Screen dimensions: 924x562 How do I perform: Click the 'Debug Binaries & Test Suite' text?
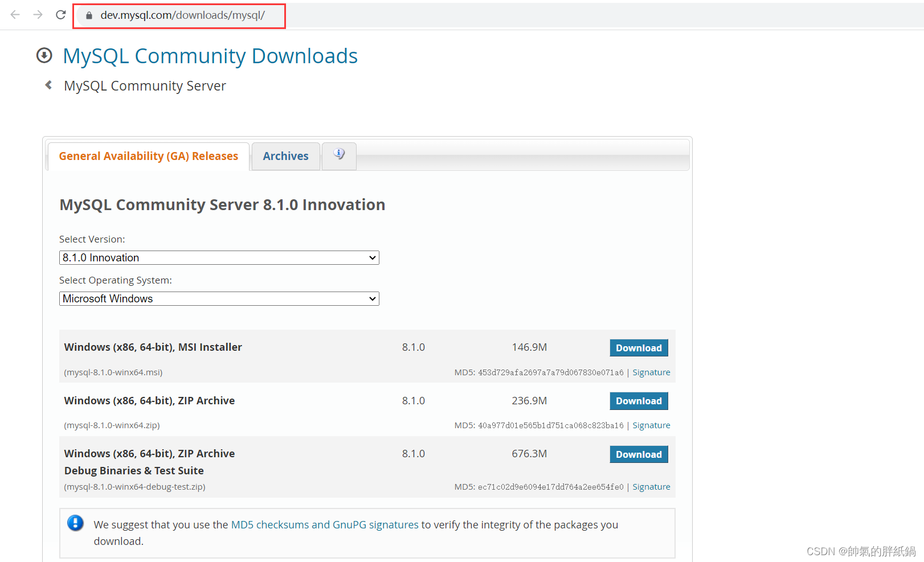(x=134, y=471)
